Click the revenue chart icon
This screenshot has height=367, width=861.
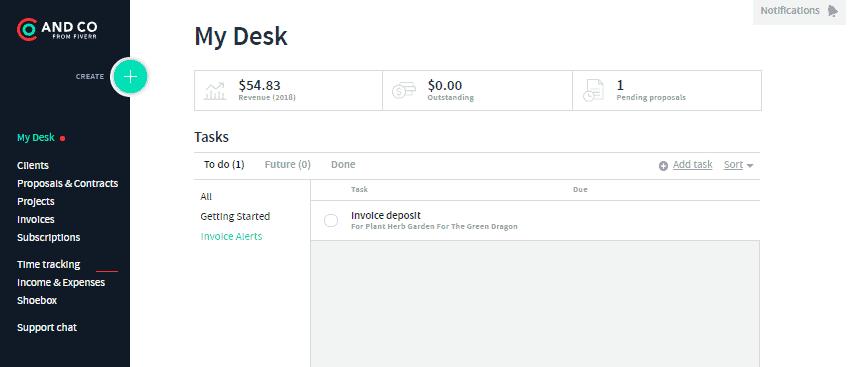[x=215, y=91]
